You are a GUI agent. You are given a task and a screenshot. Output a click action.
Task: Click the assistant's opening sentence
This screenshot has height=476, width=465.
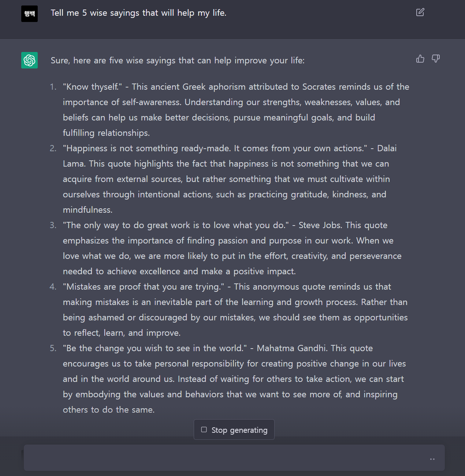tap(177, 60)
